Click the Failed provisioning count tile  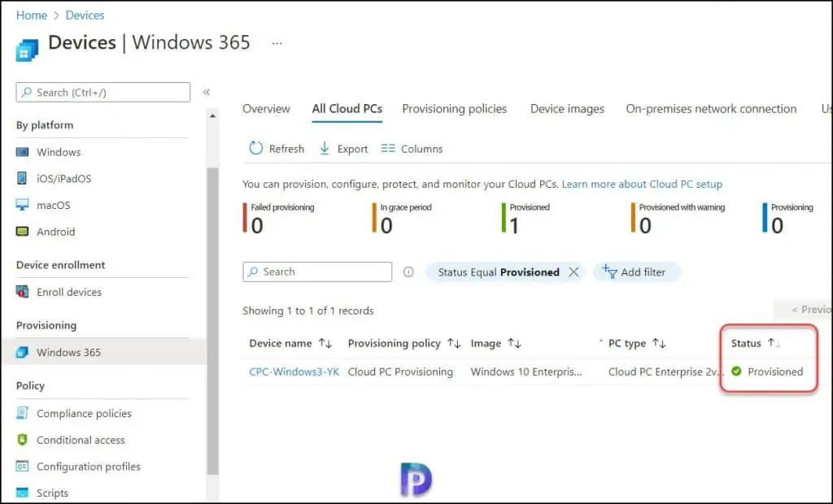pyautogui.click(x=279, y=219)
